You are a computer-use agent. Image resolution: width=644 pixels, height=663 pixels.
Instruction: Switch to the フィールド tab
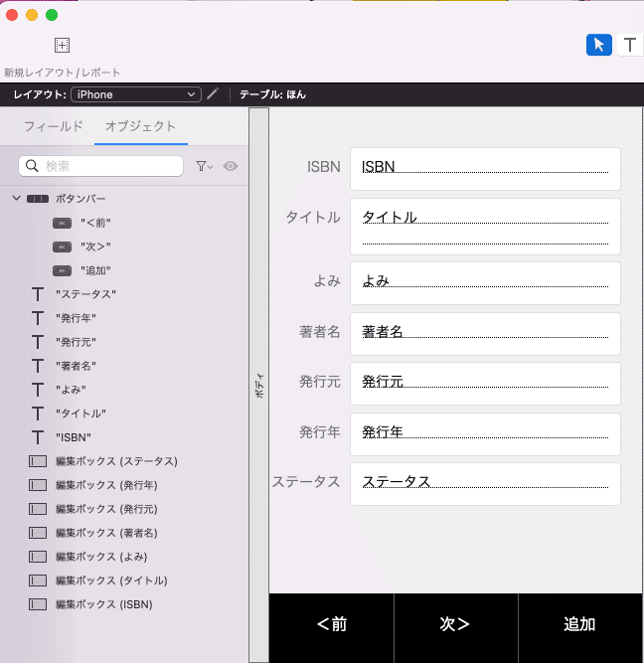click(x=54, y=126)
